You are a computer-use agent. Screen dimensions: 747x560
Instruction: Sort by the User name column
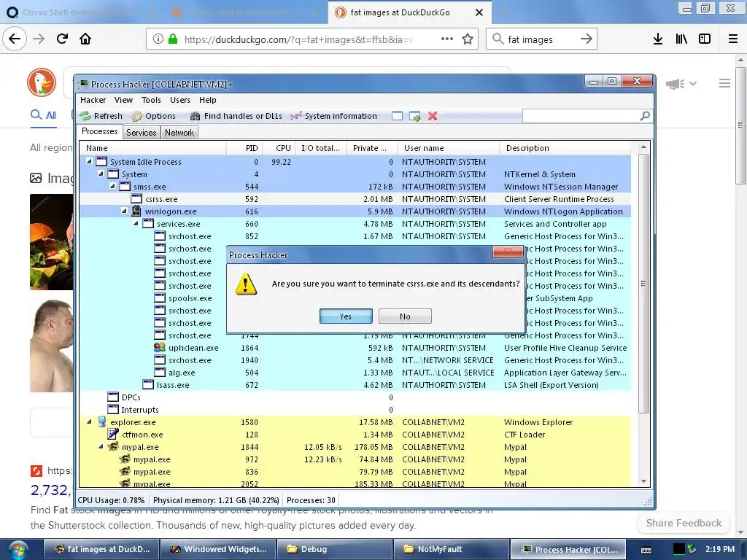coord(448,148)
